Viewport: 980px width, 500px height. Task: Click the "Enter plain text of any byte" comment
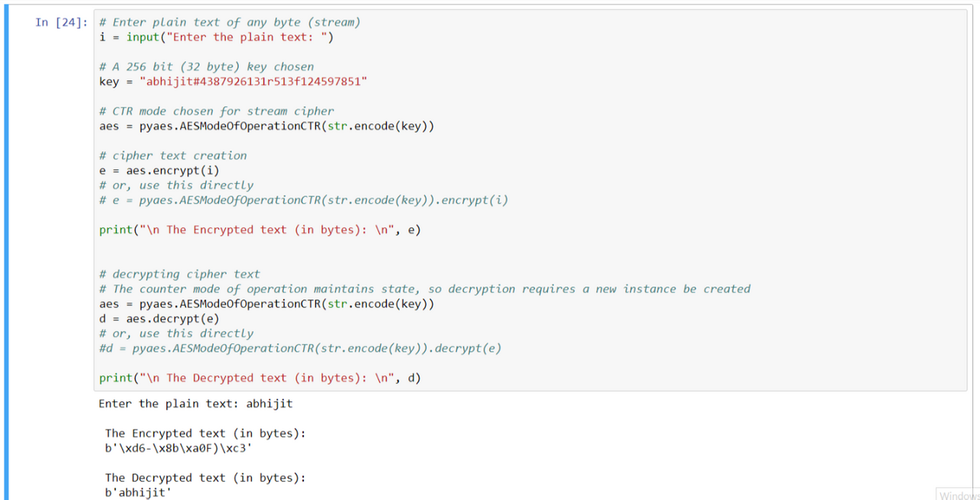pos(230,22)
